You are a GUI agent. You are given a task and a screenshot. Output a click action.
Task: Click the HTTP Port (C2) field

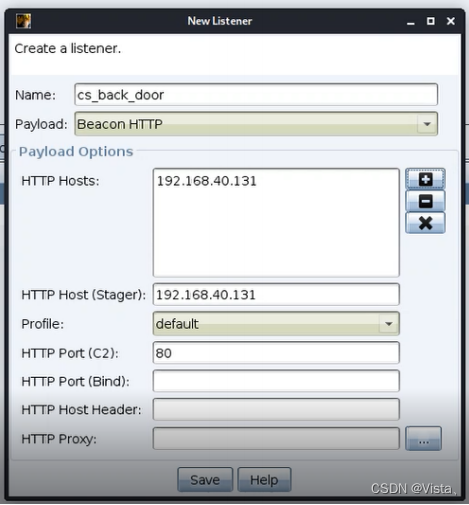276,353
